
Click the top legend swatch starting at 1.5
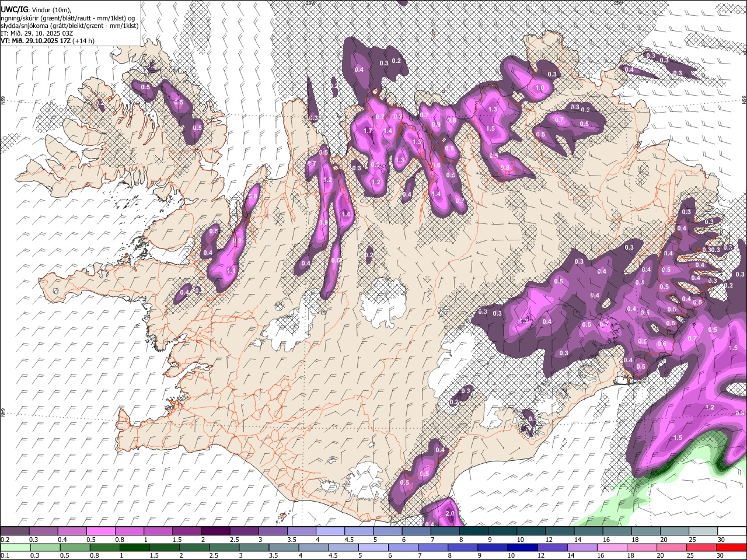(x=187, y=531)
